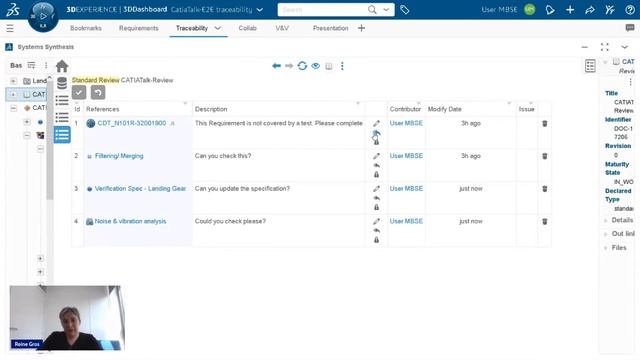The image size is (640, 360).
Task: Toggle lock on Noise & vibration row
Action: [376, 240]
